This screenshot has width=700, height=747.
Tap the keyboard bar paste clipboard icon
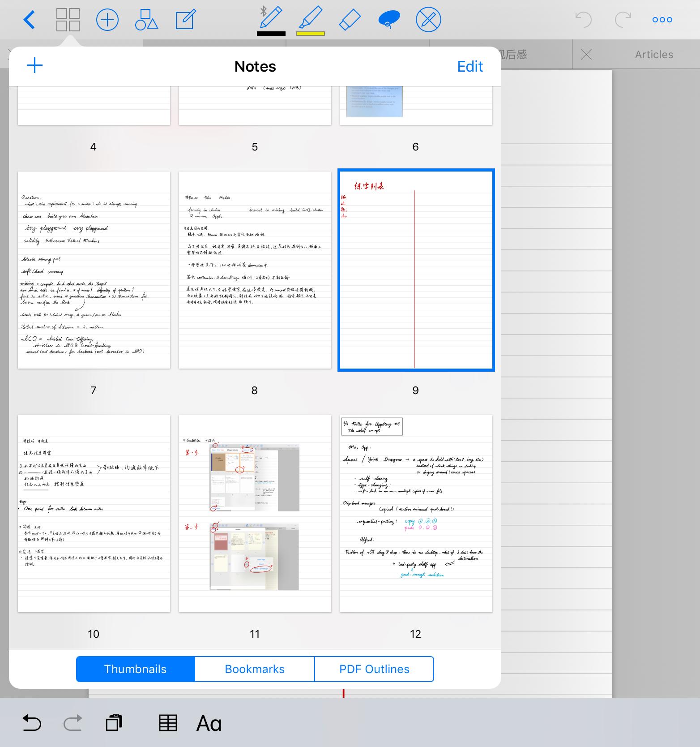[x=114, y=722]
